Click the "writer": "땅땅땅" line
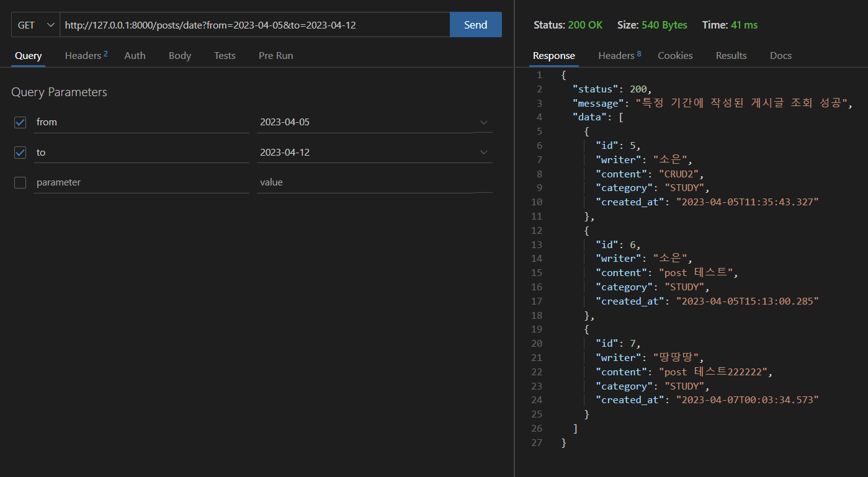Screen dimensions: 868x477 pos(650,358)
